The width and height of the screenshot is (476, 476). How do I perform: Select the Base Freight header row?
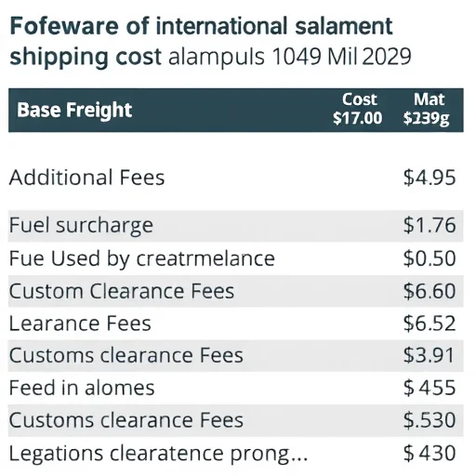tap(236, 111)
